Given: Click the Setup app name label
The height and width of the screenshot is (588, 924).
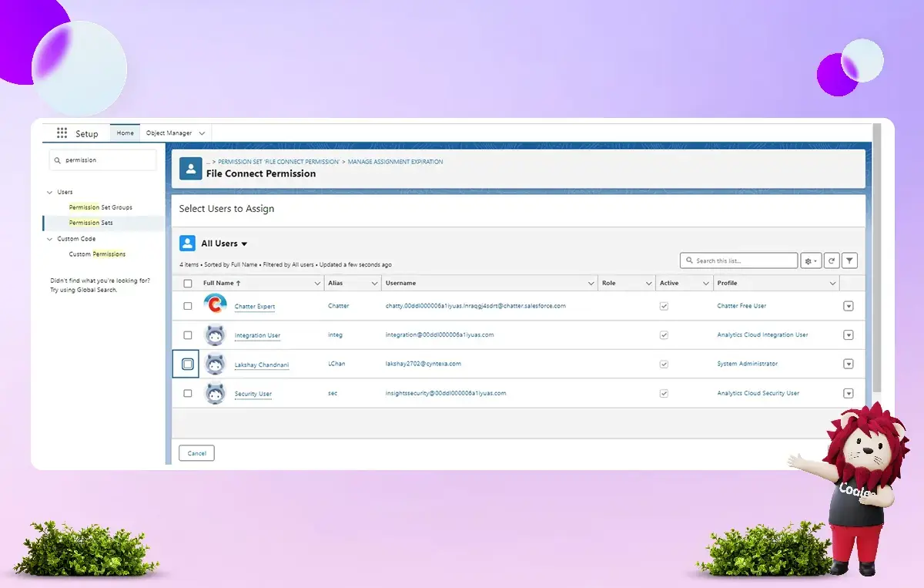Looking at the screenshot, I should [87, 133].
